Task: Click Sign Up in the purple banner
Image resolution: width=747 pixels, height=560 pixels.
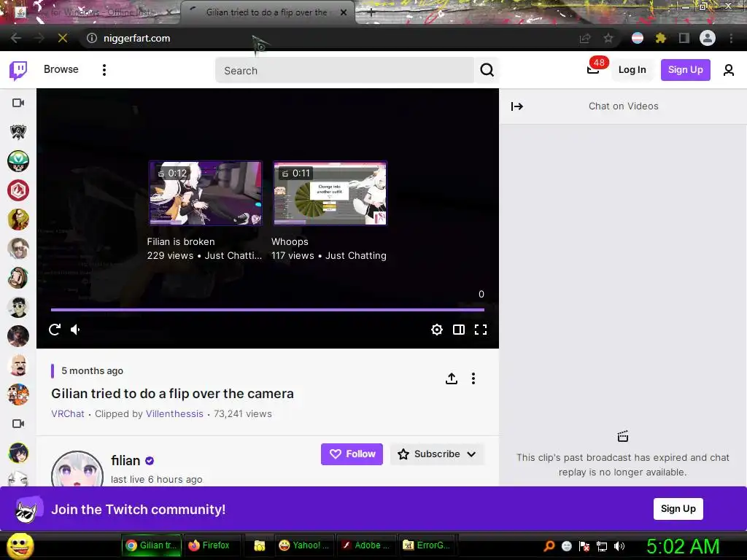Action: point(678,508)
